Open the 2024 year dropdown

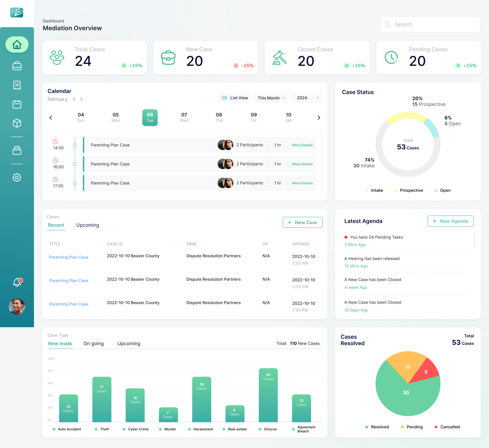(306, 98)
